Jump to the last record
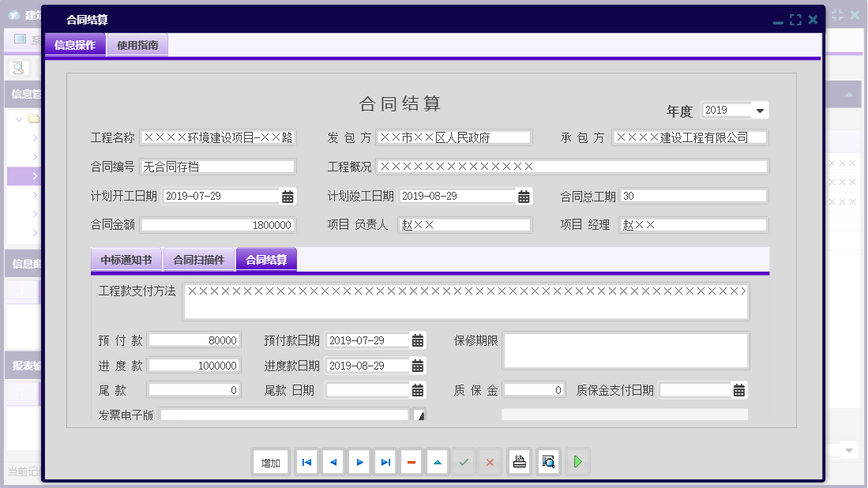Screen dimensions: 868x488 click(385, 462)
